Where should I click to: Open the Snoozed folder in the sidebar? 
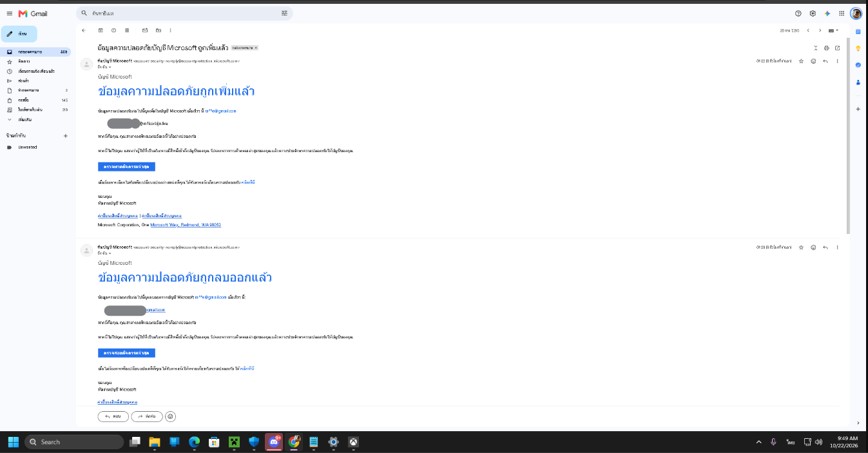(x=35, y=71)
